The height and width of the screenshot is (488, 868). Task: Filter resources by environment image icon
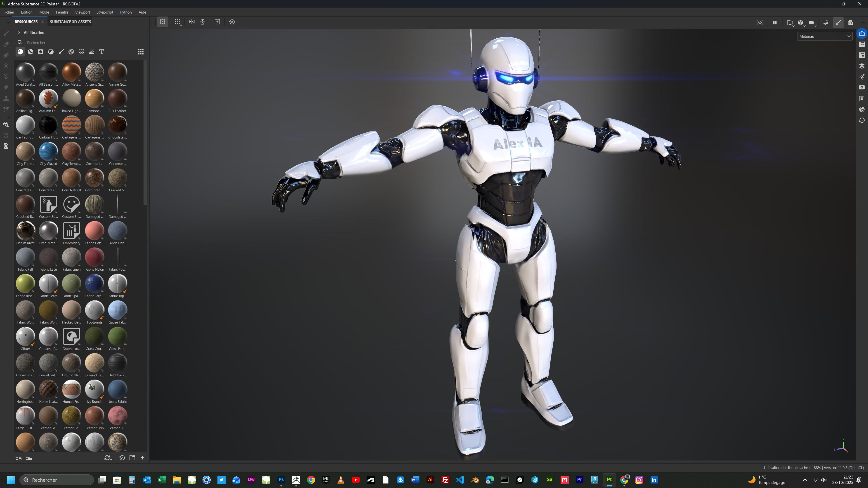click(x=91, y=52)
